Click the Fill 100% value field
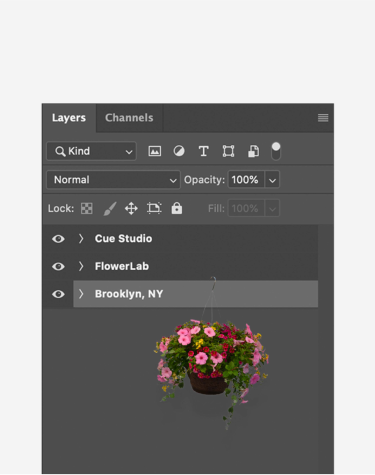Viewport: 375px width, 475px height. pos(246,209)
